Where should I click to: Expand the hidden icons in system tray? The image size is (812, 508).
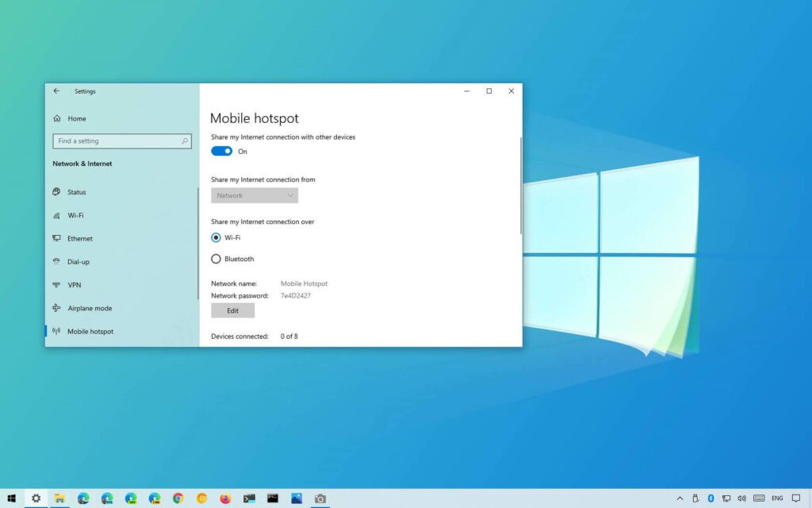point(680,496)
